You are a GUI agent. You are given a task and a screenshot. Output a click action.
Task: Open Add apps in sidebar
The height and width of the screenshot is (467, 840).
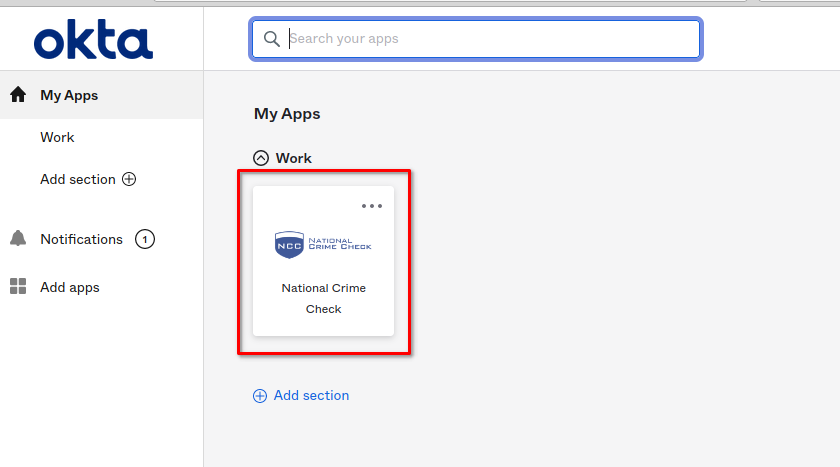[70, 288]
